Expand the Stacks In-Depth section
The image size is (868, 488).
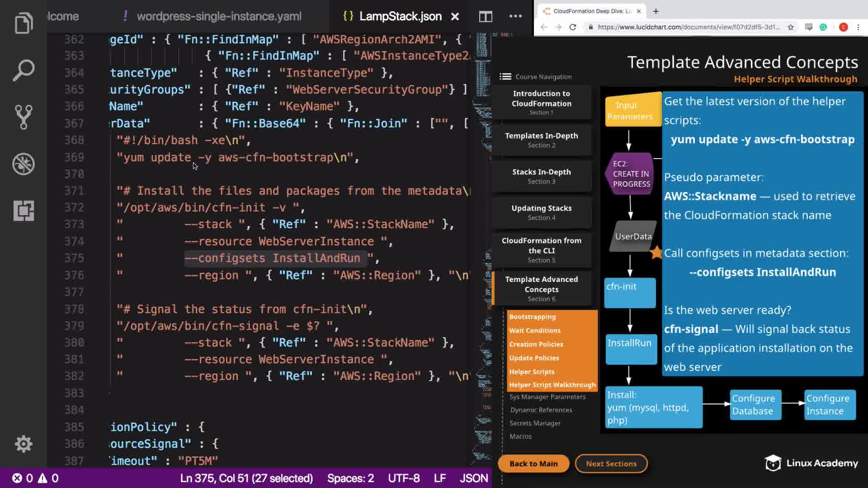point(541,176)
